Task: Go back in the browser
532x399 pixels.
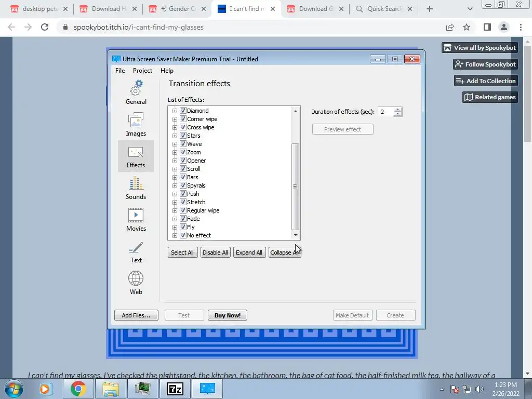Action: click(x=11, y=27)
